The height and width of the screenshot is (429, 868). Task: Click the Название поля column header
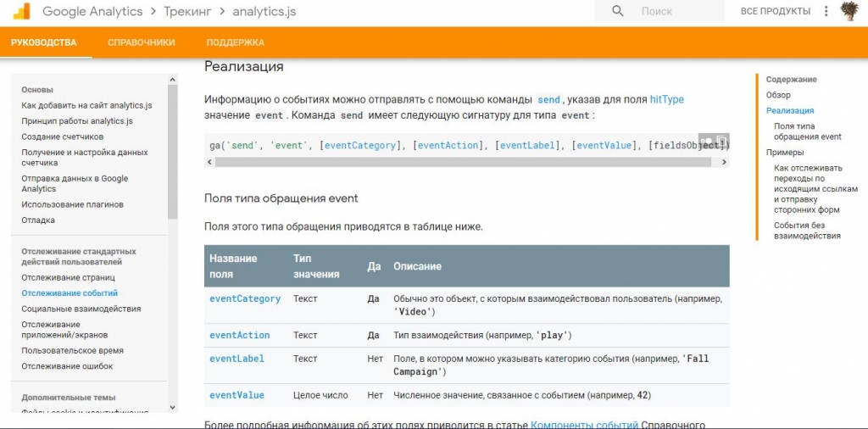pos(233,266)
